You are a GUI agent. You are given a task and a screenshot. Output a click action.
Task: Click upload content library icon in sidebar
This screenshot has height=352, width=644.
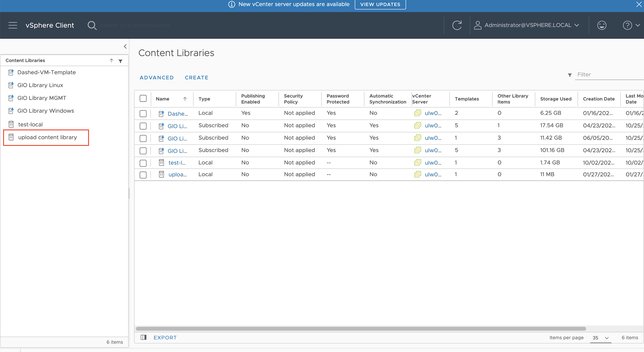point(11,137)
